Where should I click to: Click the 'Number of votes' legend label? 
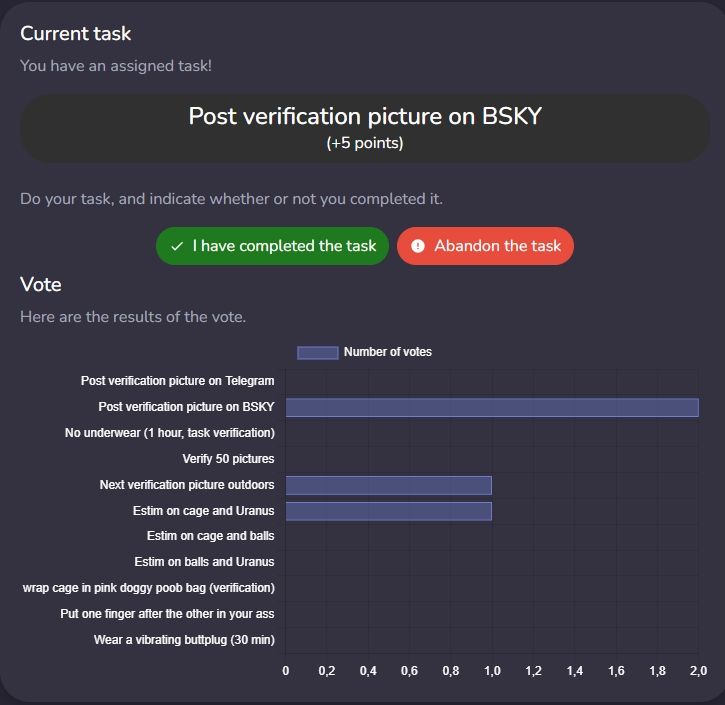click(x=387, y=352)
